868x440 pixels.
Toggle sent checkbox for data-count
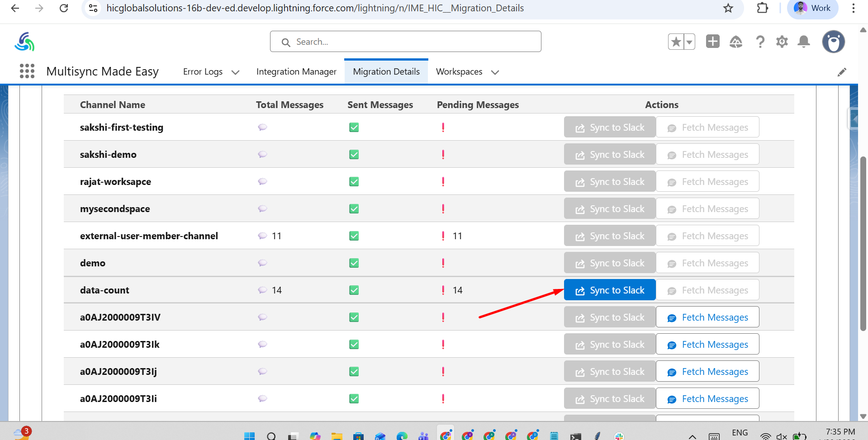click(x=354, y=290)
